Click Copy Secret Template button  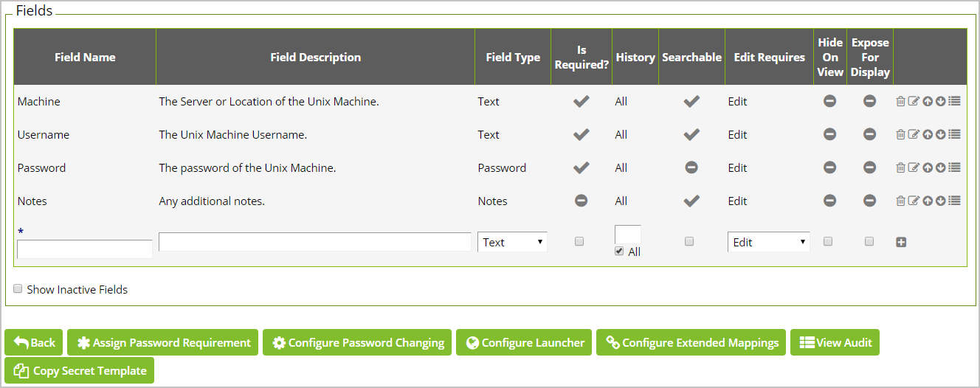(x=80, y=371)
